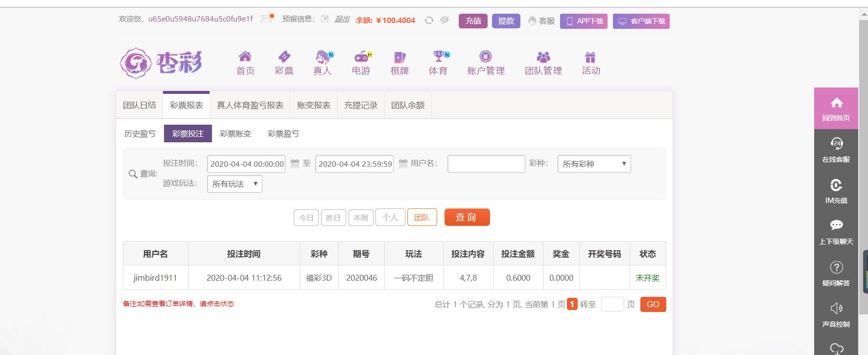Expand the 所有彩种 lottery type dropdown
This screenshot has width=868, height=355.
point(594,164)
